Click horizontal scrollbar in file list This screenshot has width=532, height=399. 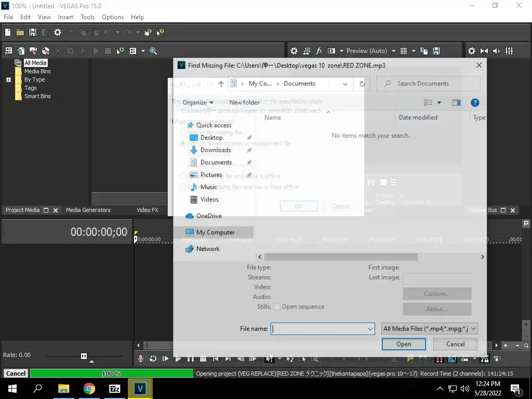point(341,257)
